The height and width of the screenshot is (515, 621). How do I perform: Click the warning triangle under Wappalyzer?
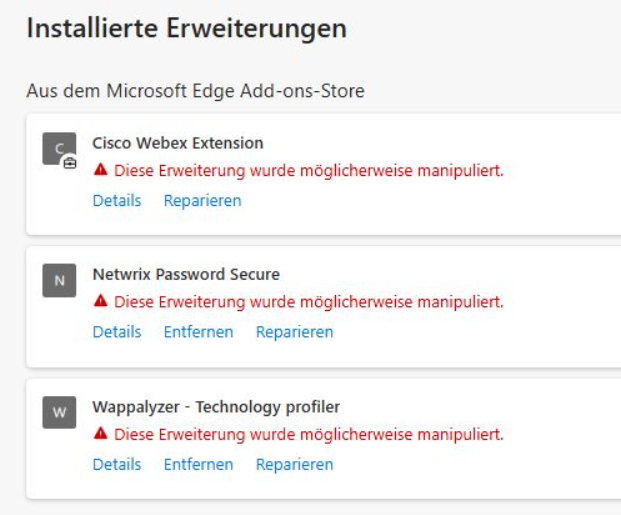100,435
